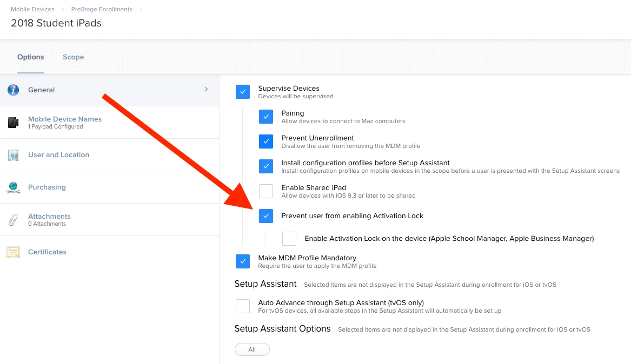Open the Purchasing section

click(109, 187)
